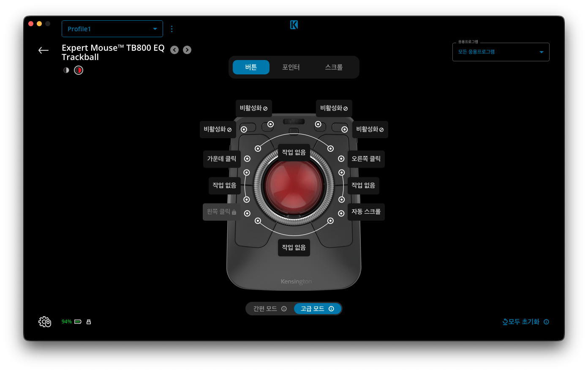
Task: Open the info icon next to 모두 초기화
Action: tap(546, 322)
